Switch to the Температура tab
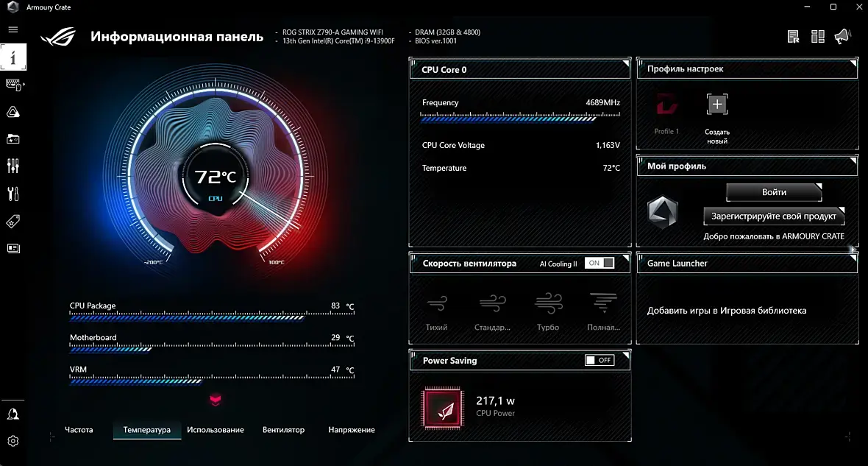The width and height of the screenshot is (868, 466). point(146,430)
